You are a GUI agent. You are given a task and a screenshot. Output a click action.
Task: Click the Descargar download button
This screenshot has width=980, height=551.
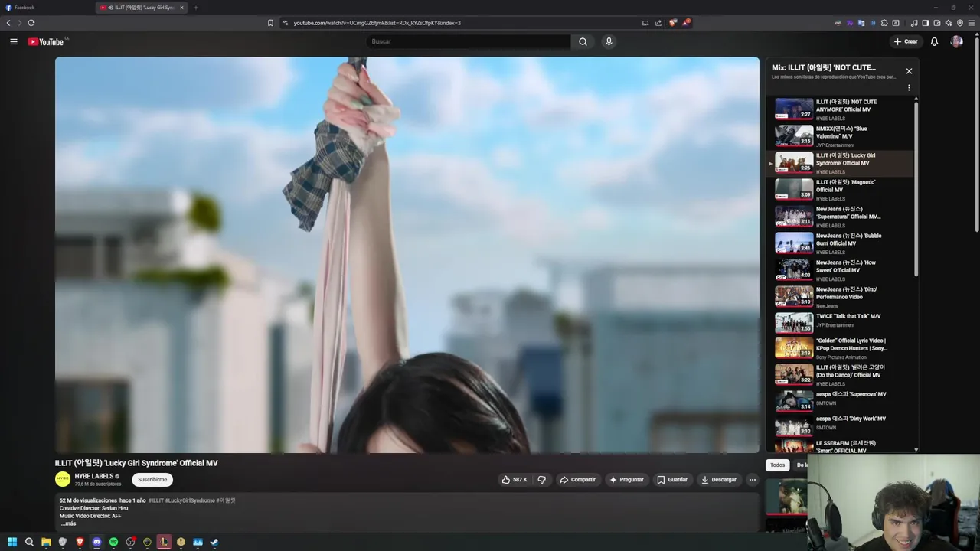pyautogui.click(x=719, y=480)
